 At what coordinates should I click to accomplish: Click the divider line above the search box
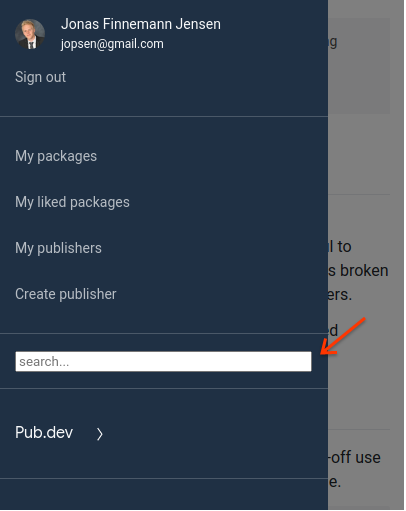coord(164,333)
